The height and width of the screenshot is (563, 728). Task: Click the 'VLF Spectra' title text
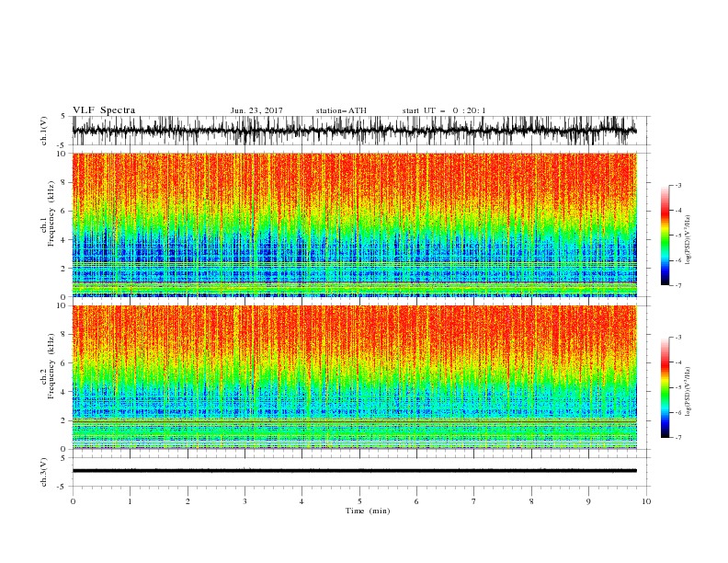[104, 110]
